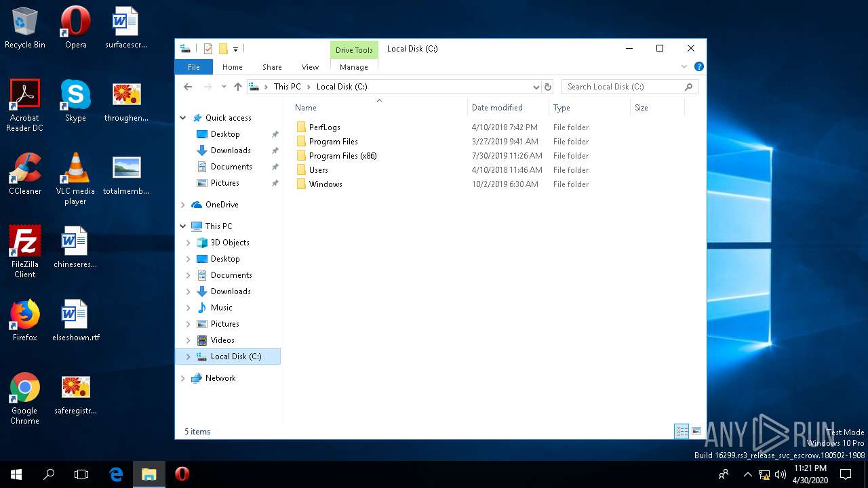The width and height of the screenshot is (868, 488).
Task: Select the saferegistr image file on the desktop
Action: coord(75,394)
